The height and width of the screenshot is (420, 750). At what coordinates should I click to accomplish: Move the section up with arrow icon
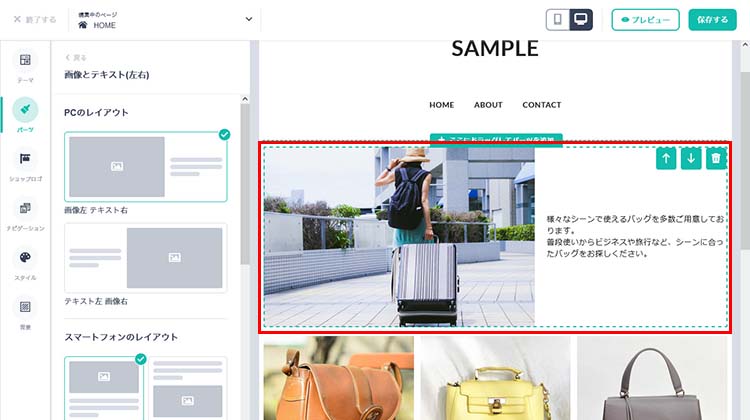click(666, 158)
